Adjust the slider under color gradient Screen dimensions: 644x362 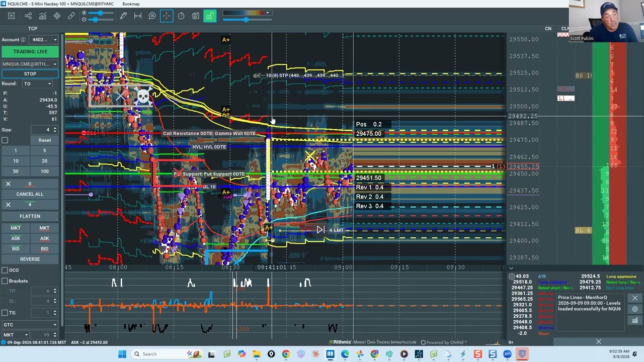pyautogui.click(x=246, y=20)
